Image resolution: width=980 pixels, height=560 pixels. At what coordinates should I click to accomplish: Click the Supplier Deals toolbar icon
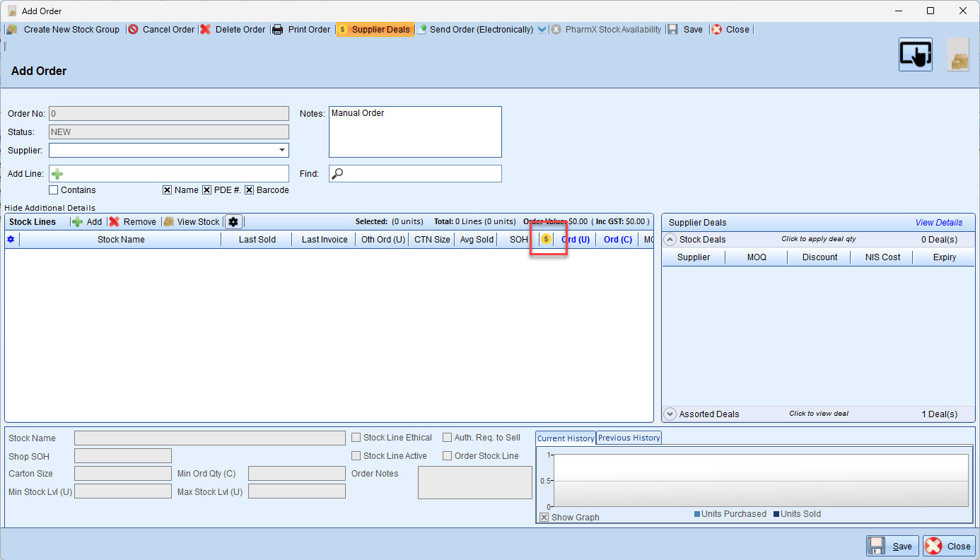[343, 30]
